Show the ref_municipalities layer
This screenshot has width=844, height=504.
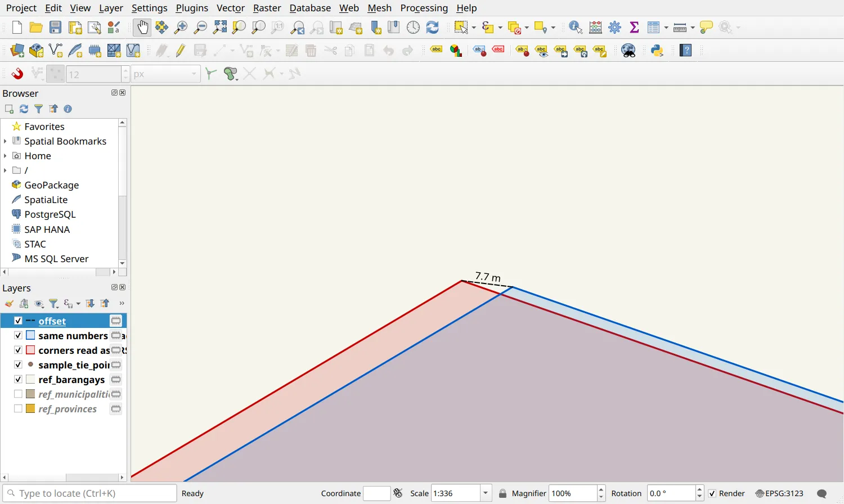click(x=18, y=394)
